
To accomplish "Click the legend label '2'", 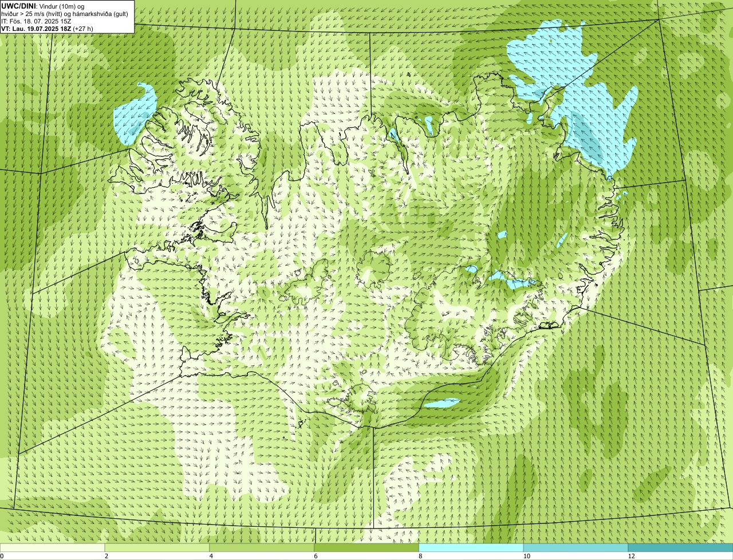I will pos(107,556).
